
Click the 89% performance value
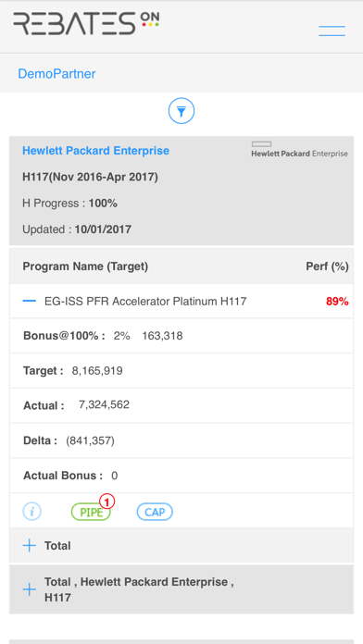pos(337,302)
